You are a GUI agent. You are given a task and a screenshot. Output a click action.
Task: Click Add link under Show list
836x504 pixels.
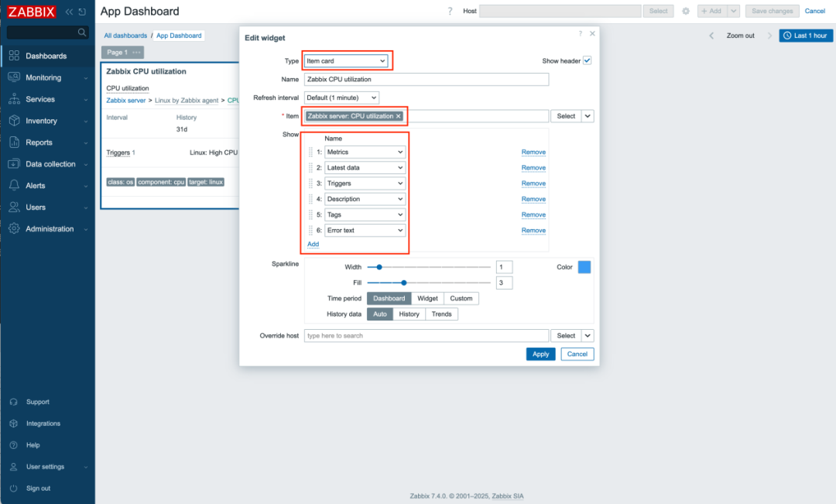pos(313,245)
